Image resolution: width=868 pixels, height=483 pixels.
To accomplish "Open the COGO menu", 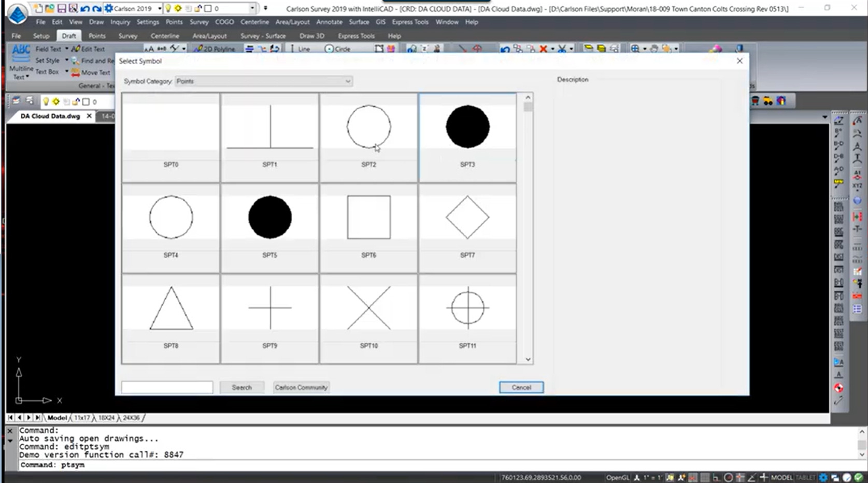I will (x=224, y=22).
